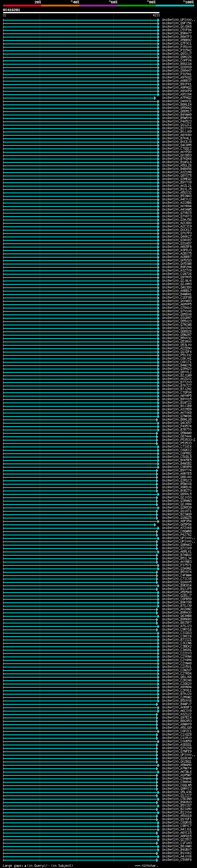The width and height of the screenshot is (197, 868).
Task: Click last hit label UniRef100_C5VRF8
Action: coord(177,860)
